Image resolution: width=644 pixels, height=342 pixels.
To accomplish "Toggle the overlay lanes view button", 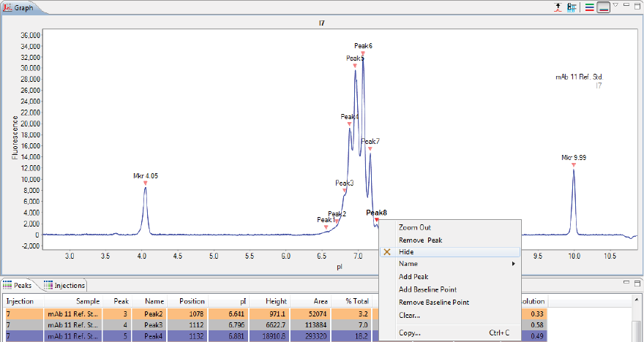I will [x=603, y=7].
